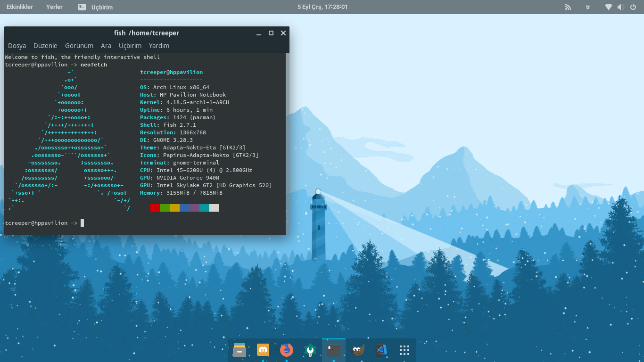Show all applications grid in the dock
644x362 pixels.
pos(404,350)
